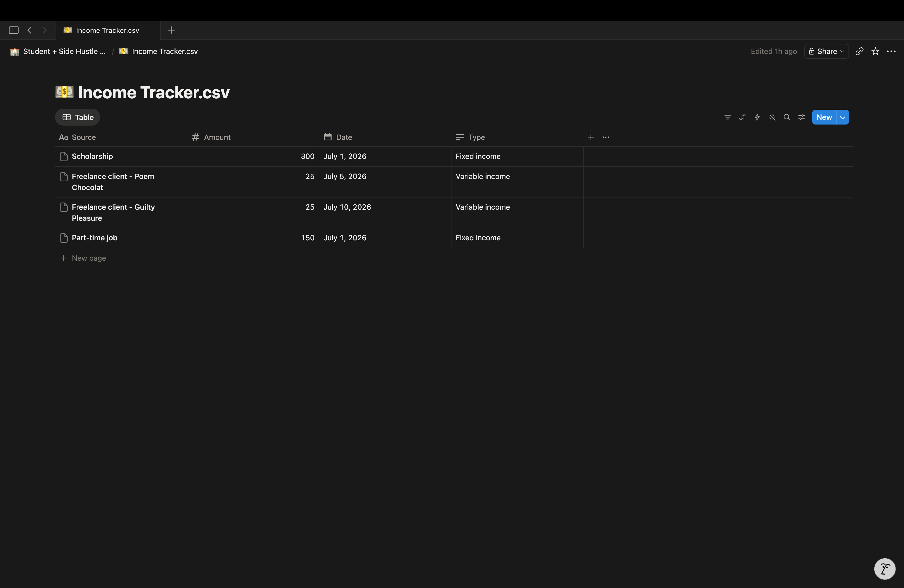Open the Notion AI assistant button
Image resolution: width=904 pixels, height=588 pixels.
885,569
